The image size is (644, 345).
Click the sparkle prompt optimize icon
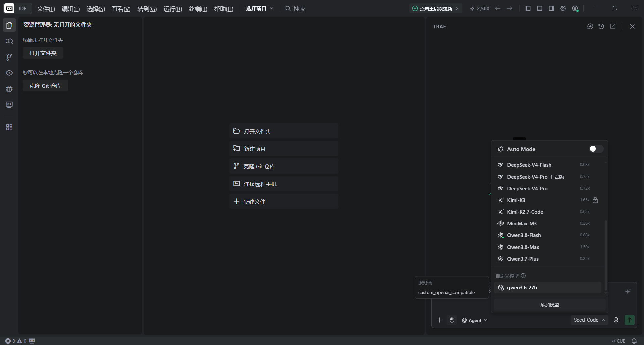pos(628,291)
